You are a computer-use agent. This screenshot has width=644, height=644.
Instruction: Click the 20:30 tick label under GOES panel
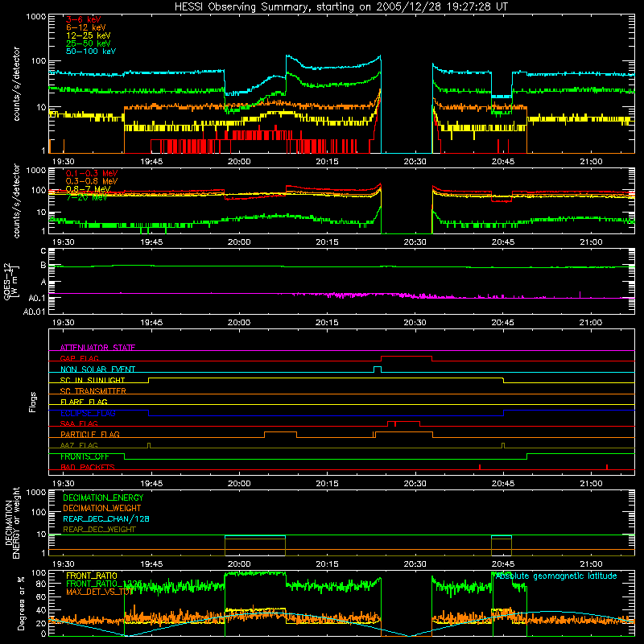click(415, 323)
